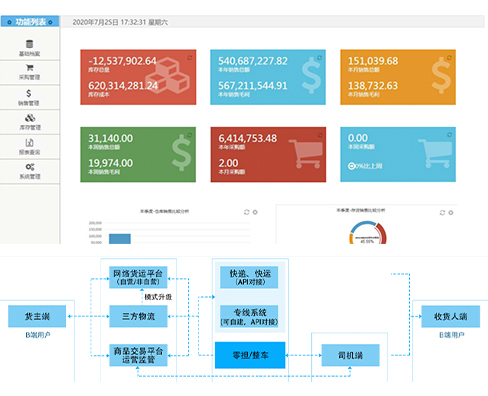Select the 销售管理 dollar icon
Image resolution: width=488 pixels, height=396 pixels.
point(29,93)
